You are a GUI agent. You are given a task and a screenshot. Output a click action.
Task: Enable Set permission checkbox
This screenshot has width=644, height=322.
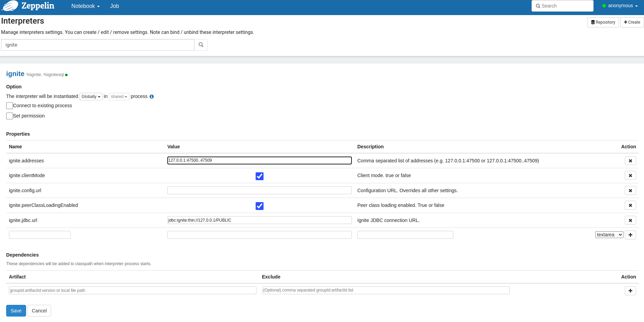click(x=10, y=116)
